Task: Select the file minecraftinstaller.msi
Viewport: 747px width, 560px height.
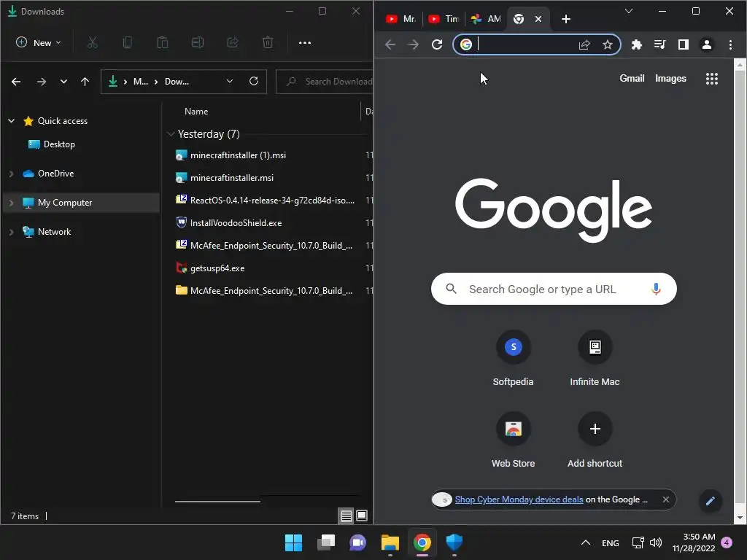Action: [231, 178]
